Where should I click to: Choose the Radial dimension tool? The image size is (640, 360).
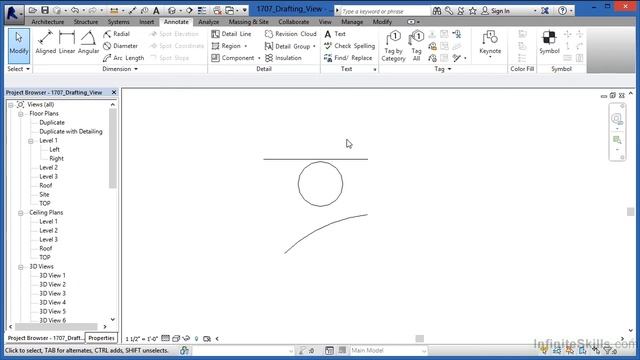pos(117,34)
